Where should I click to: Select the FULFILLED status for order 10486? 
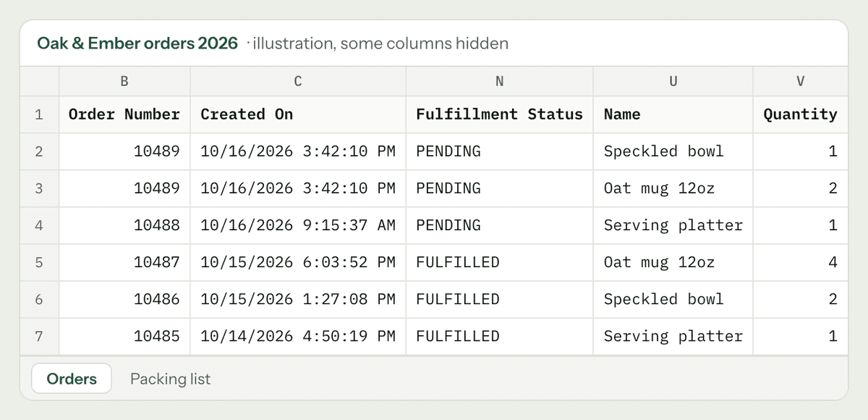point(499,299)
